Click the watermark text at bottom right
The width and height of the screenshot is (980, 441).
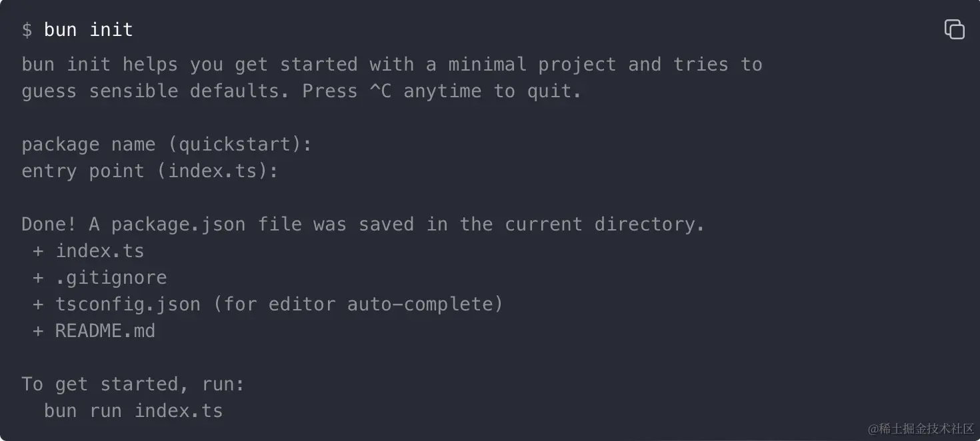pos(921,428)
